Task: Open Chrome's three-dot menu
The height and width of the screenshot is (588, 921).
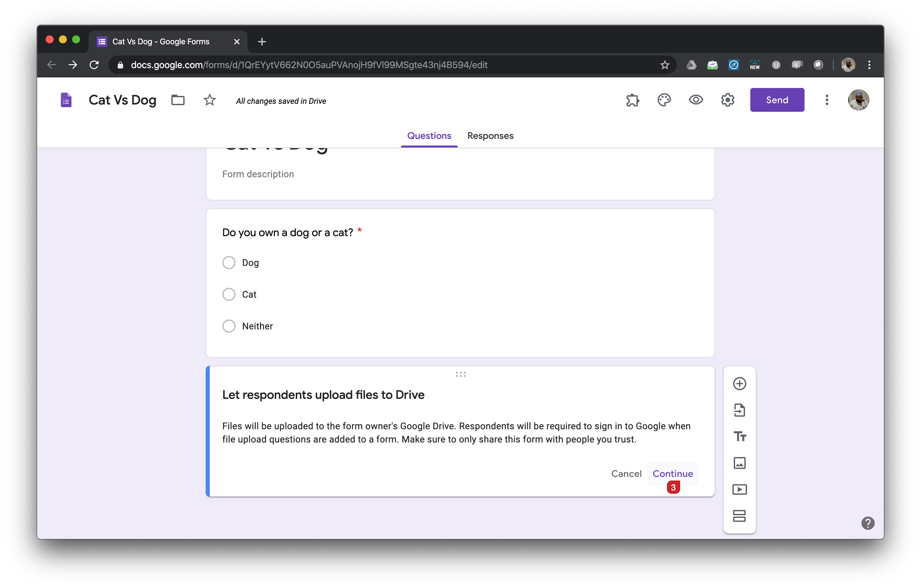Action: point(869,65)
